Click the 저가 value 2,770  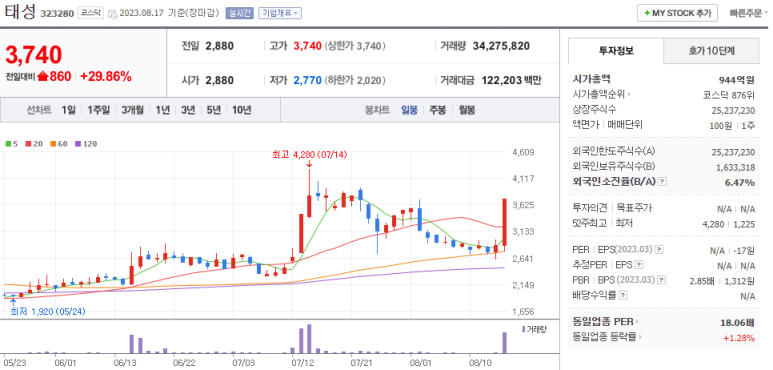tap(307, 80)
